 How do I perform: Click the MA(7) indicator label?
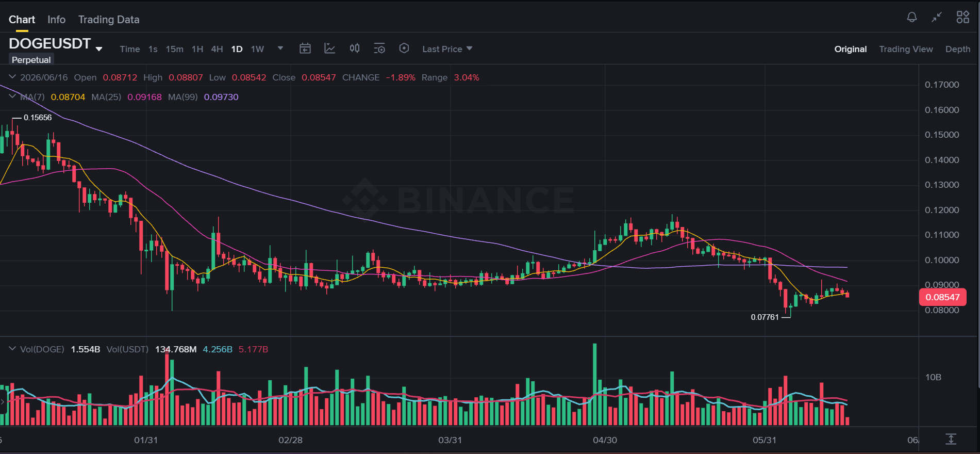pyautogui.click(x=32, y=97)
